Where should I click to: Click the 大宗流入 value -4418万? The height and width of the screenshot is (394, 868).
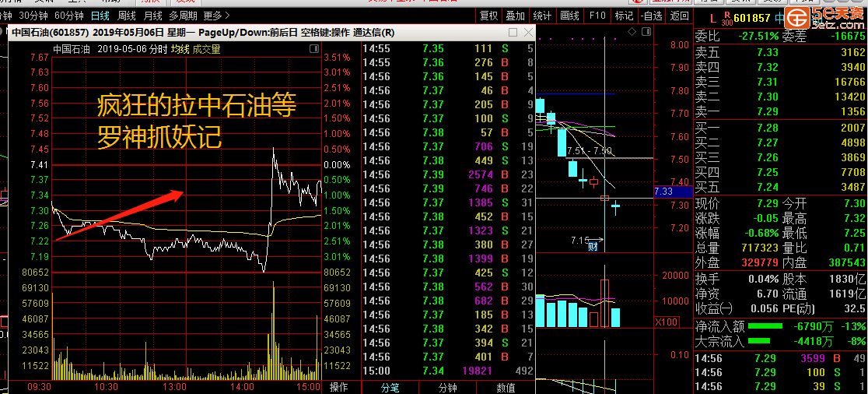(x=815, y=341)
